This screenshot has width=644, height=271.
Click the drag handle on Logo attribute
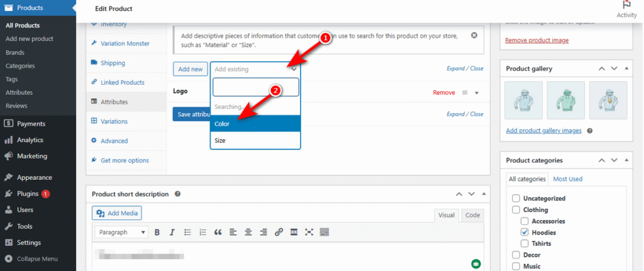coord(465,93)
